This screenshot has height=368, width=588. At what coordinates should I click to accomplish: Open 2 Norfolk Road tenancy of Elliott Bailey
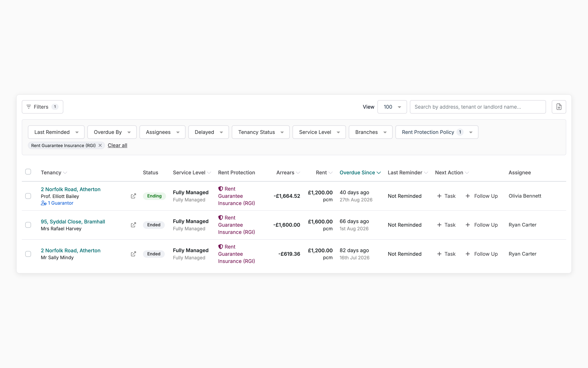70,189
